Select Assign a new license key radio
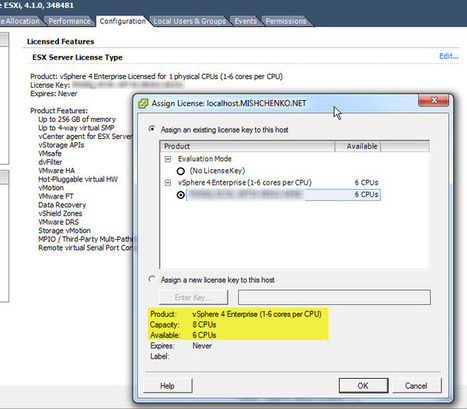The image size is (467, 409). 152,279
